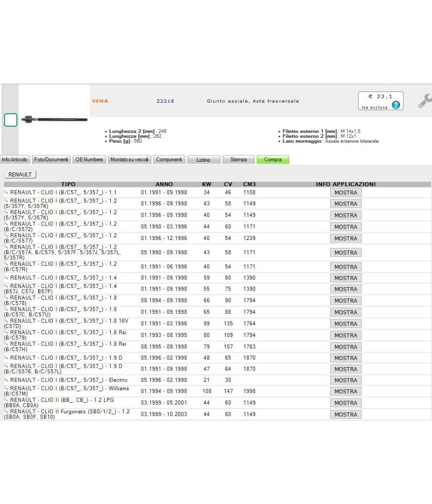Click magnifier icon for CLIO I Williams row
432x504 pixels.
pos(6,388)
